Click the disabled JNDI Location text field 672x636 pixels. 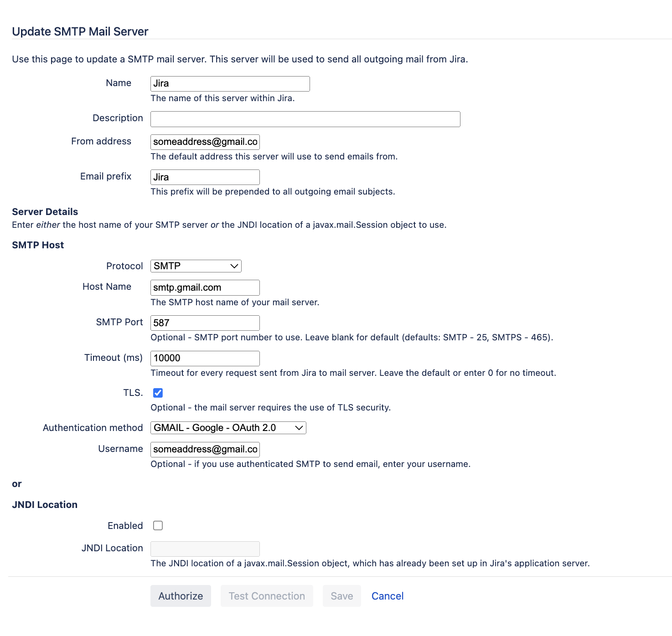[x=205, y=549]
